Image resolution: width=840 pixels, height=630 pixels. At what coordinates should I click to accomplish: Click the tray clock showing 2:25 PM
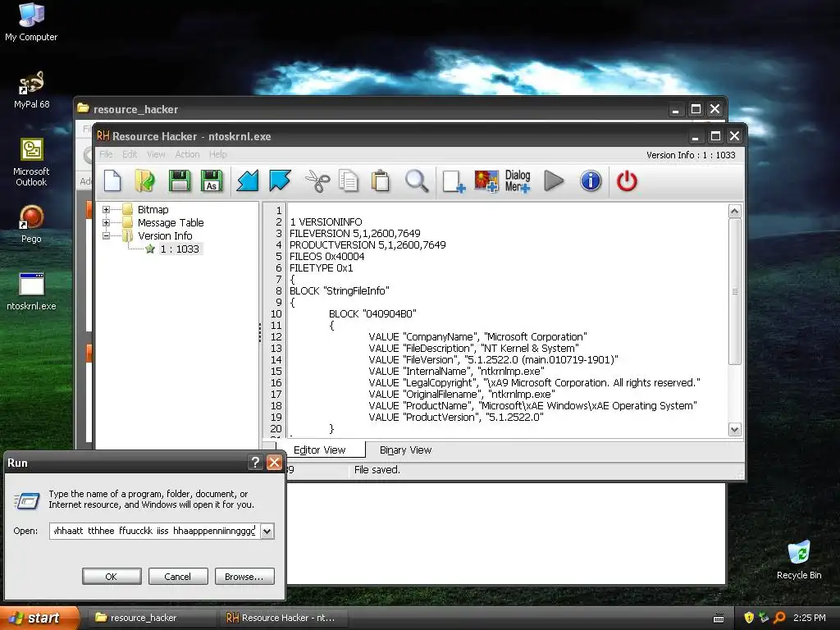click(x=810, y=618)
